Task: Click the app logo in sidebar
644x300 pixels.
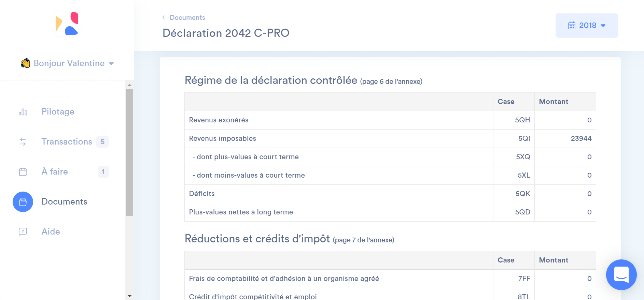Action: [67, 24]
